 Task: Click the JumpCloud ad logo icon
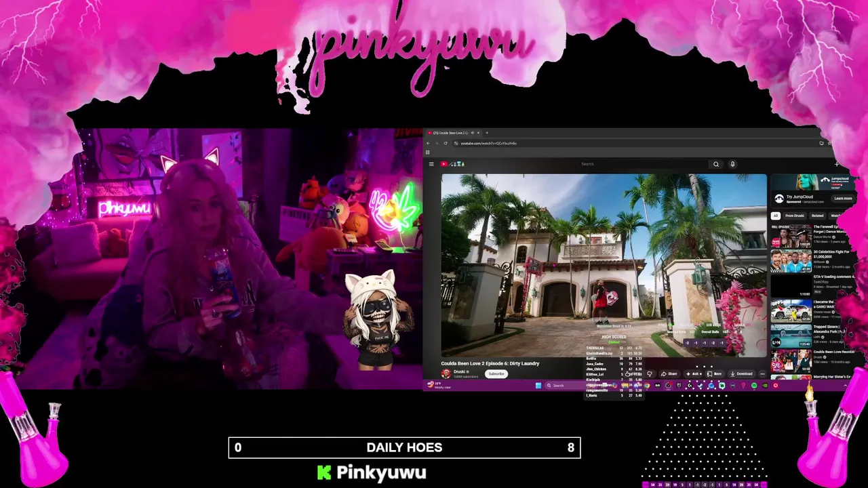(x=779, y=199)
